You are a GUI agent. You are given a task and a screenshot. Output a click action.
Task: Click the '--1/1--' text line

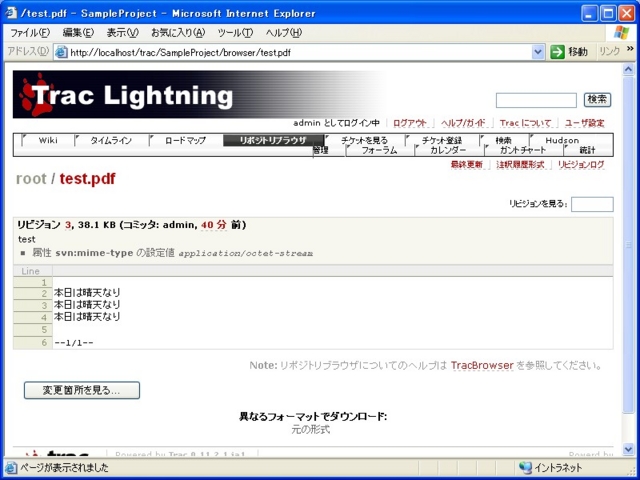[x=74, y=343]
